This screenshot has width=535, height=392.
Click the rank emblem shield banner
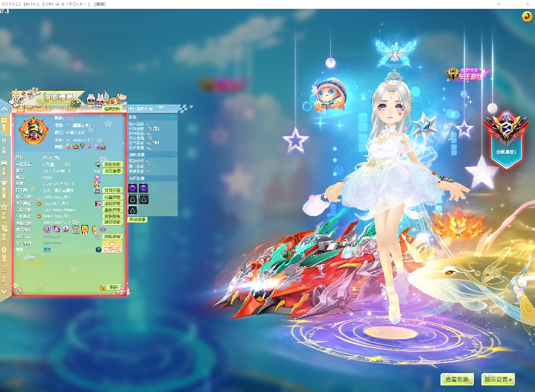(507, 140)
